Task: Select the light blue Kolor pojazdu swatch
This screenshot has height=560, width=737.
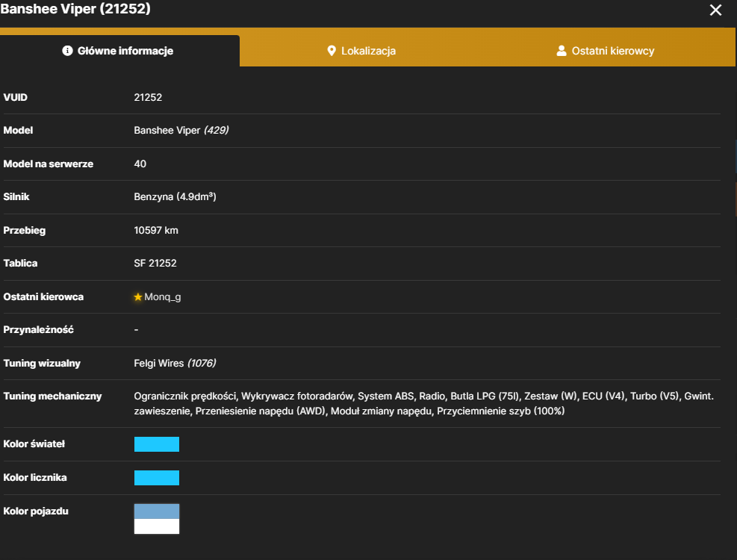Action: [157, 511]
